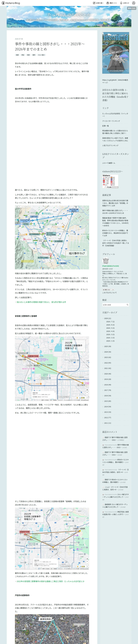Open recent post 電磁波(電波)で意思や行動を操作

click(115, 222)
